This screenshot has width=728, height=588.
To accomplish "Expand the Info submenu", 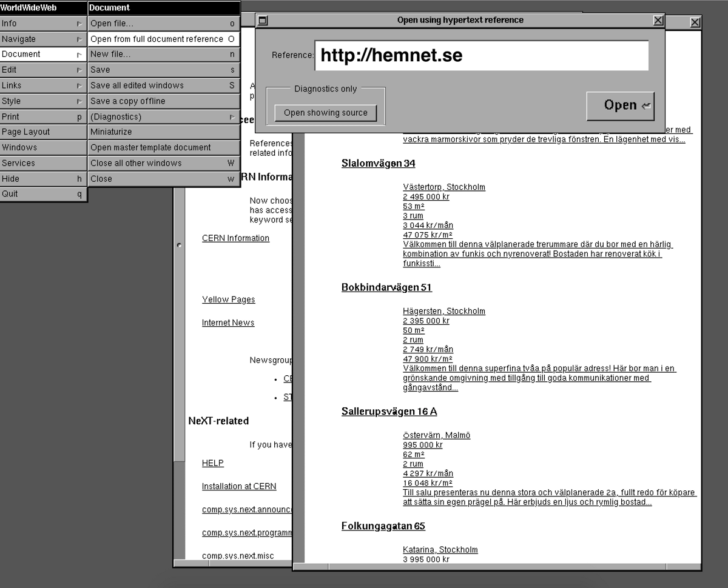I will (x=44, y=24).
